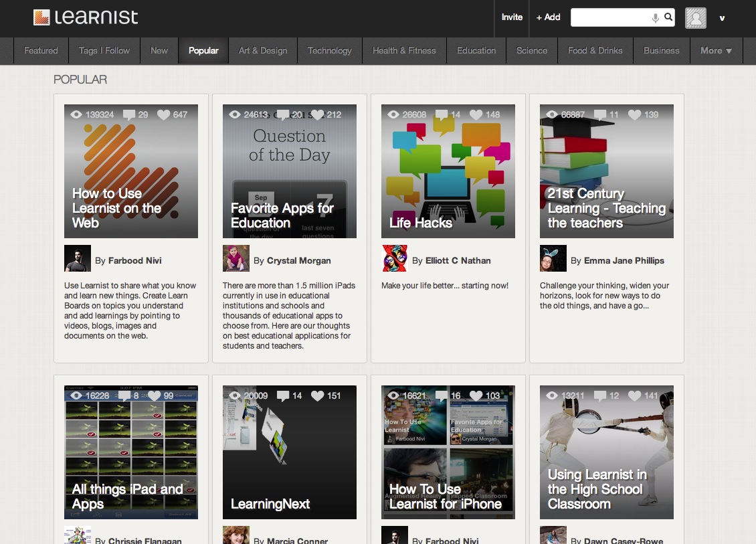Image resolution: width=756 pixels, height=544 pixels.
Task: Open the More categories dropdown
Action: coord(716,51)
